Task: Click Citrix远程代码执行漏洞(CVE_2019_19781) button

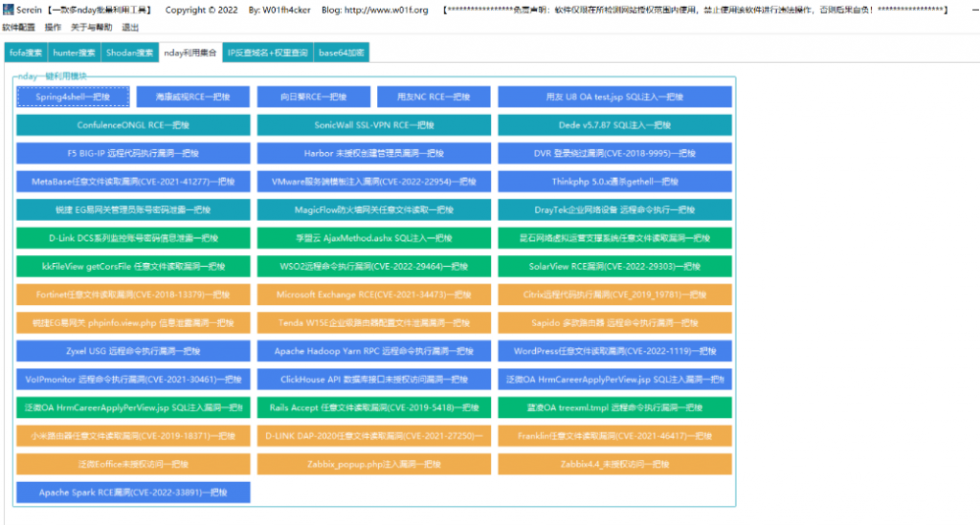Action: 614,295
